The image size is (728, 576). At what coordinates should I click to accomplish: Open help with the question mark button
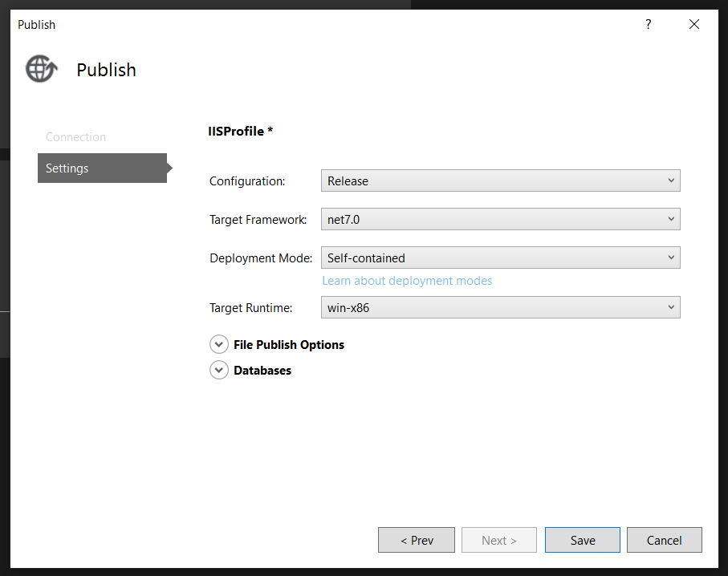649,25
